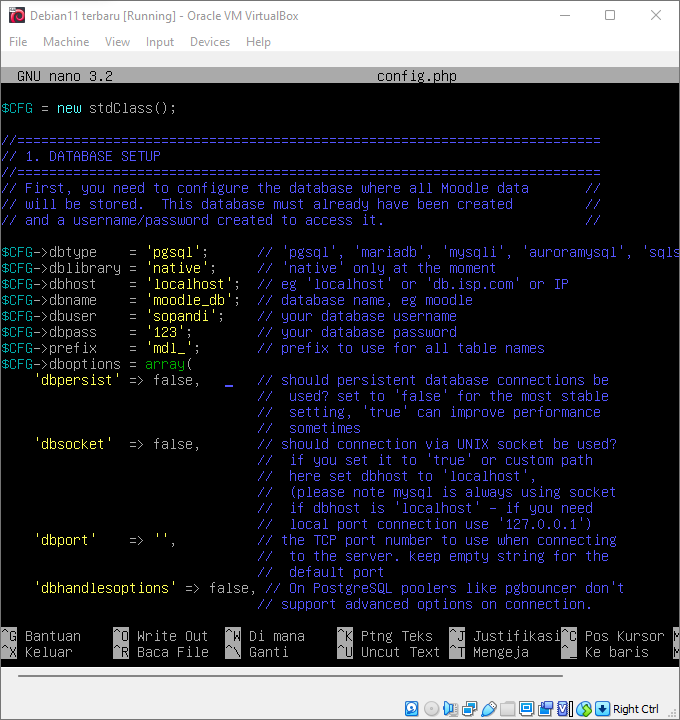Click the 'mdl_' prefix value
Screen dimensions: 680x720
[169, 348]
